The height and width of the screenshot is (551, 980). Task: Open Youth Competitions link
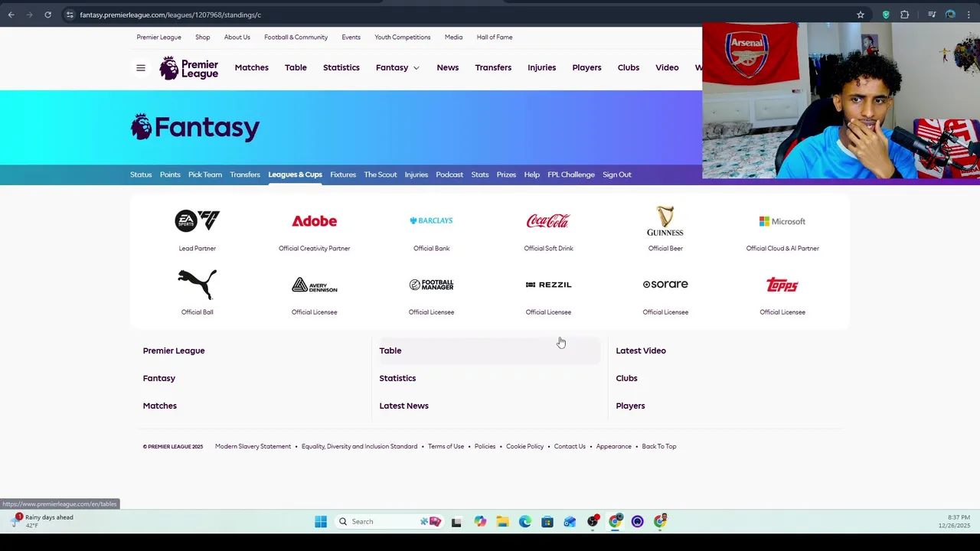(403, 37)
